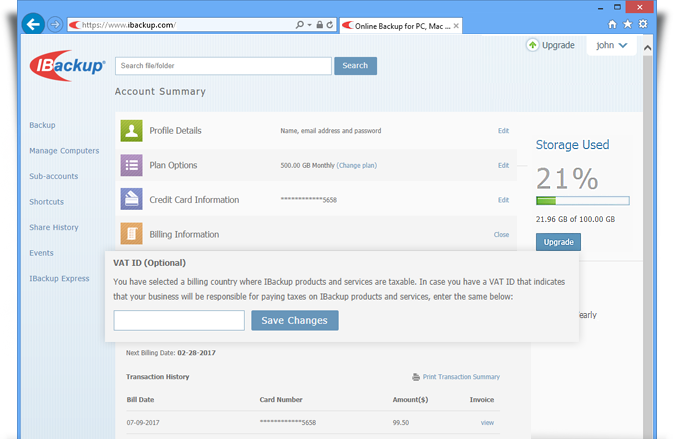Viewport: 674px width, 439px height.
Task: Click the lock security icon in address bar
Action: [319, 25]
